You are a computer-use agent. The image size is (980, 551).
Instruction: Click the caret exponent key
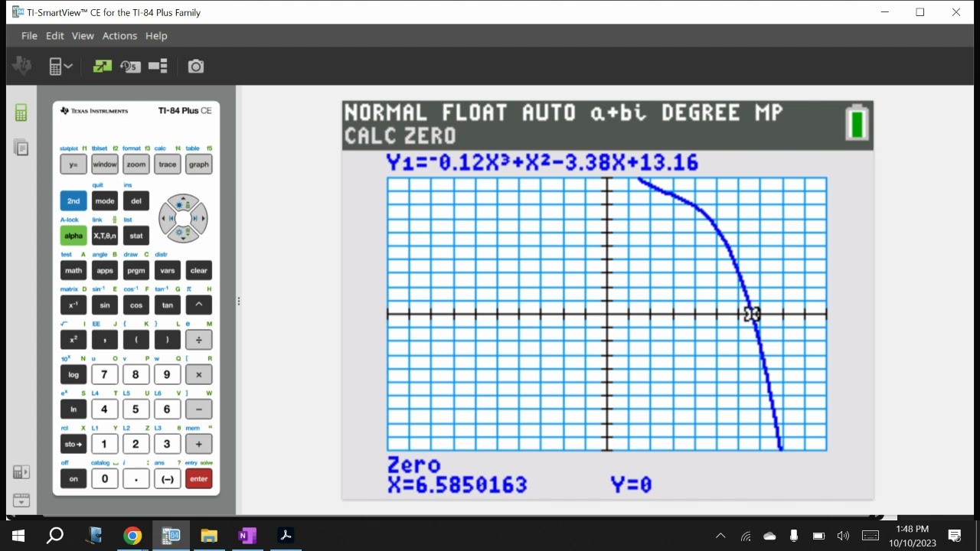click(x=199, y=305)
